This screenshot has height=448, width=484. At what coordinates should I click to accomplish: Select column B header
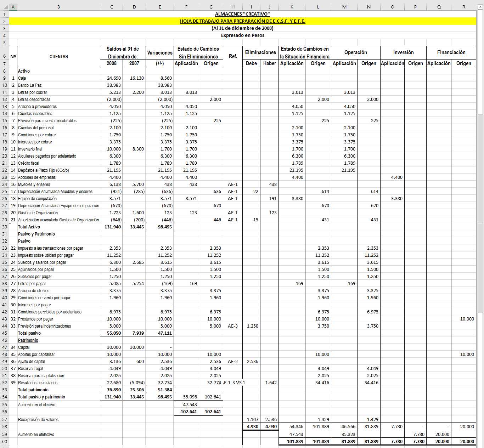[x=58, y=7]
